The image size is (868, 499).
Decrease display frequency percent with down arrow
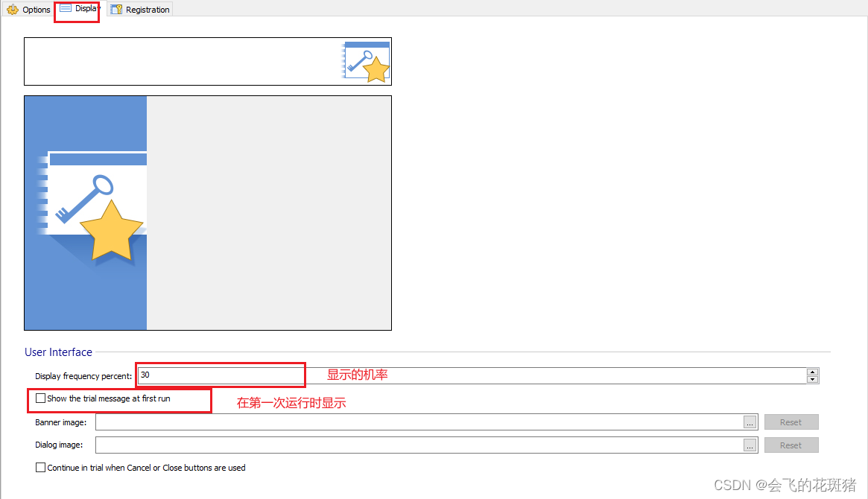(812, 379)
